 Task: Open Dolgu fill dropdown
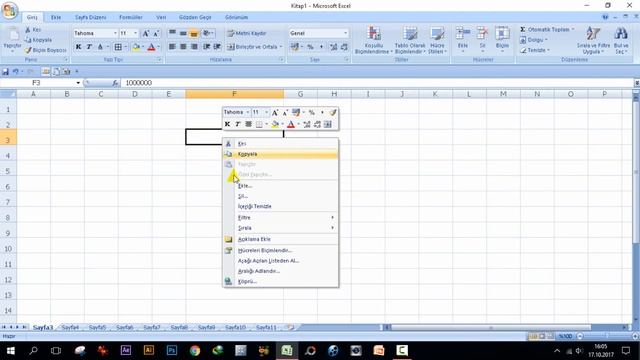534,40
